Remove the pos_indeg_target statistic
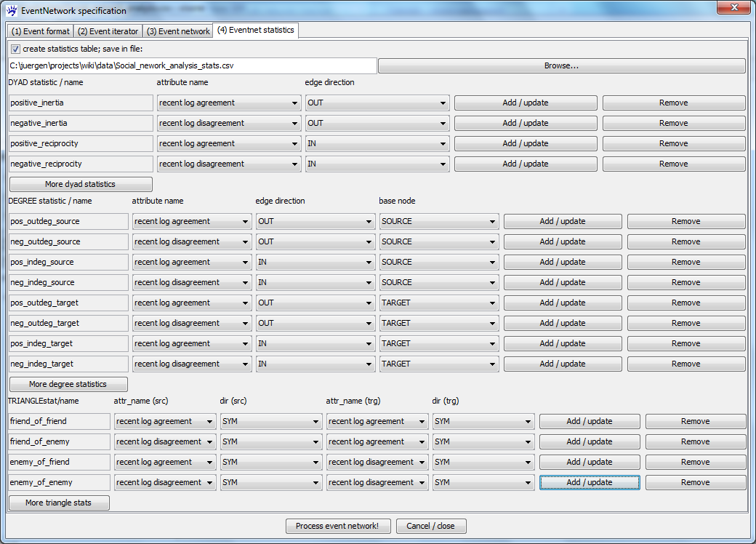756x544 pixels. coord(686,343)
